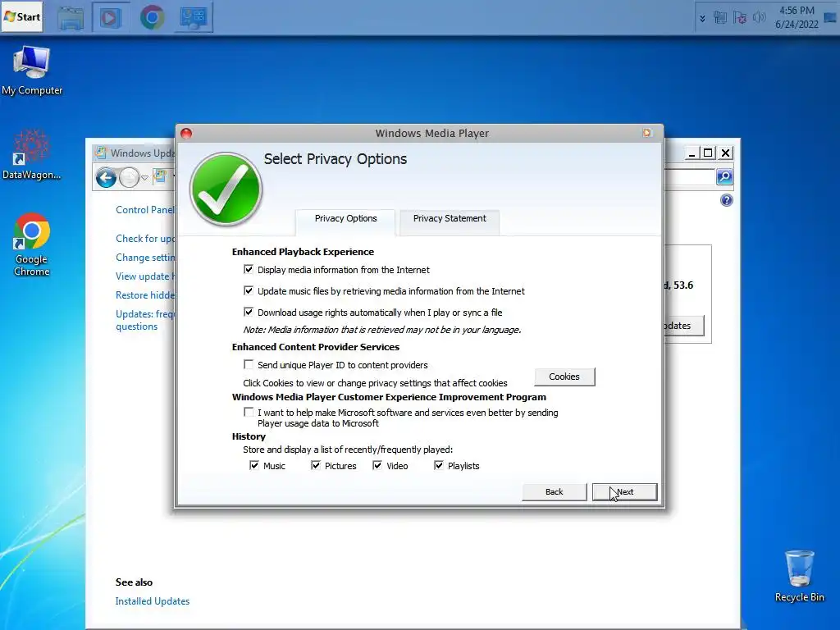Open Updates: frequently asked questions link
Viewport: 840px width, 630px height.
click(145, 321)
